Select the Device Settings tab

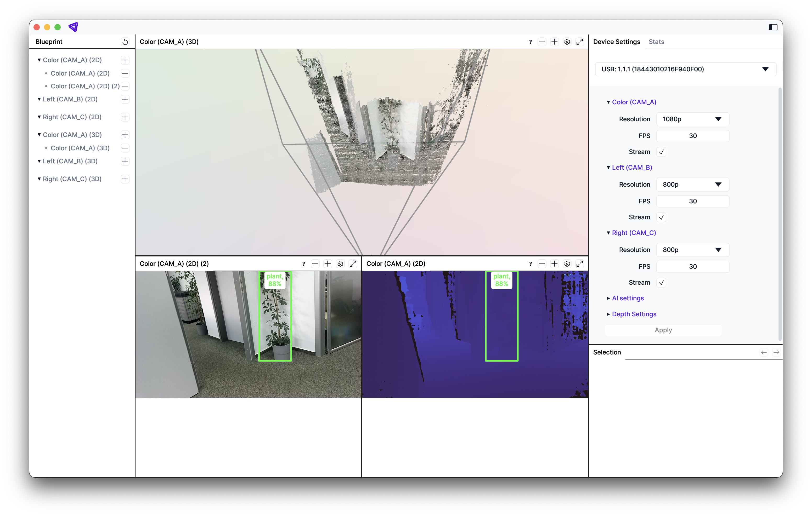616,42
